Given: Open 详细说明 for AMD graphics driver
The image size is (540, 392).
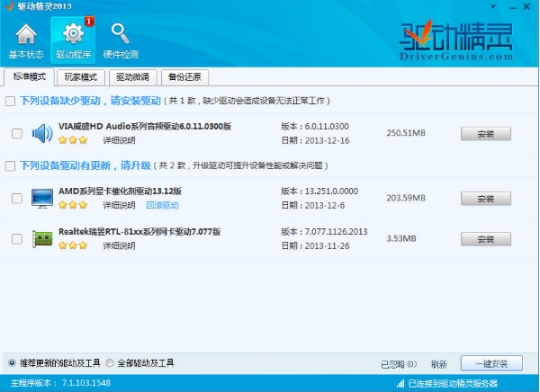Looking at the screenshot, I should (x=119, y=205).
